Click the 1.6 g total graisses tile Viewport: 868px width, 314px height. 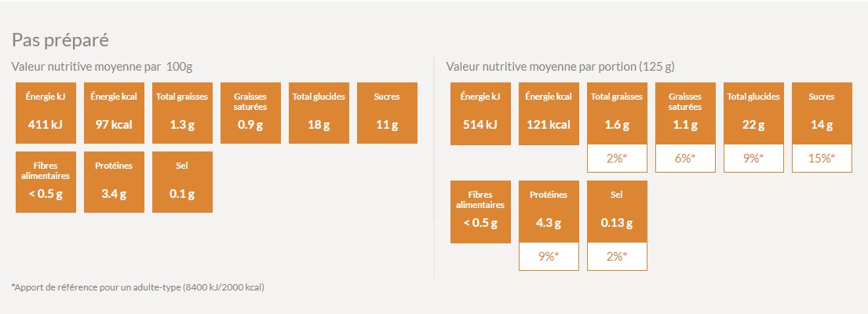coord(616,113)
